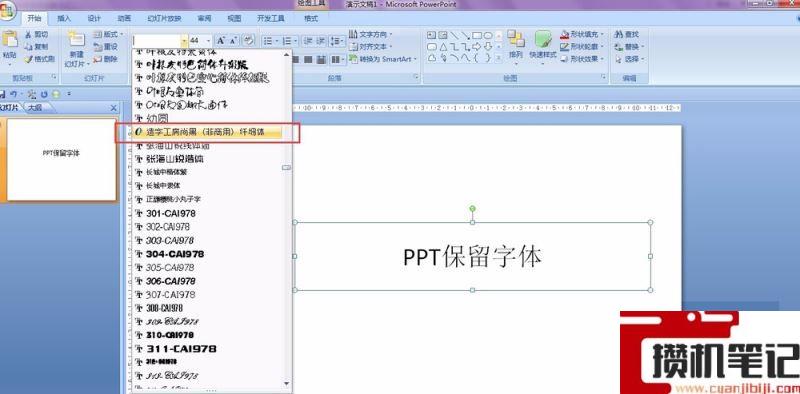Select slide 1 thumbnail PPT保留字体
800x394 pixels.
pyautogui.click(x=61, y=160)
